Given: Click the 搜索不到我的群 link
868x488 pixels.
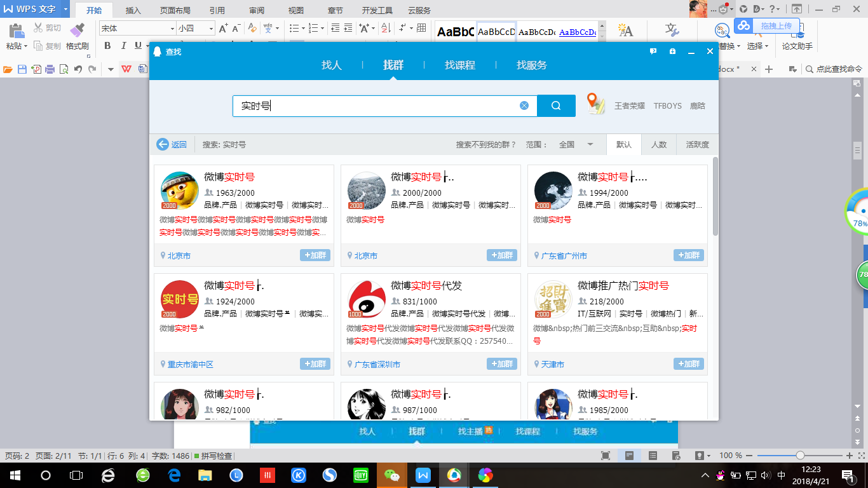Looking at the screenshot, I should (486, 145).
